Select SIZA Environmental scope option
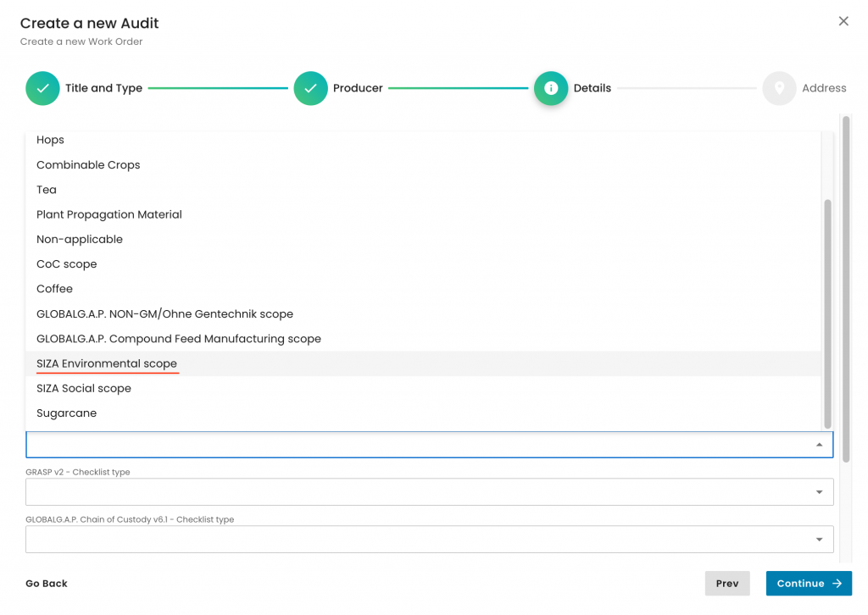Viewport: 868px width, 615px height. pyautogui.click(x=107, y=363)
